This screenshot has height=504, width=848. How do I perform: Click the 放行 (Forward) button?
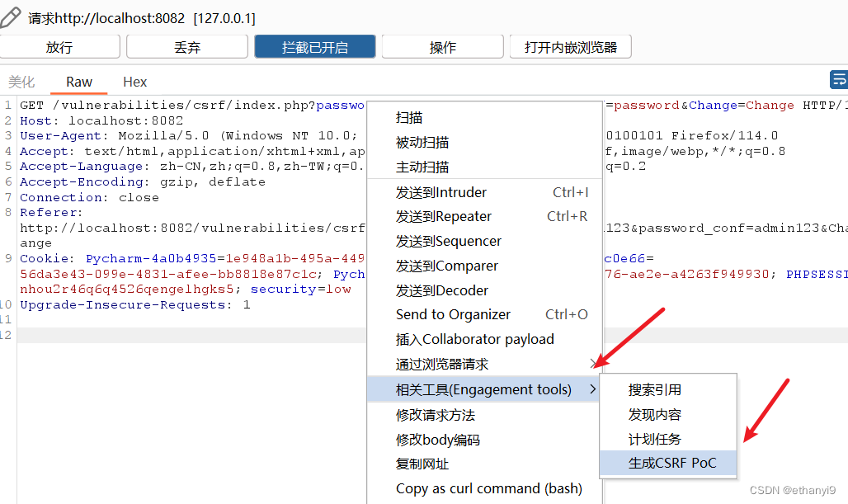coord(59,47)
